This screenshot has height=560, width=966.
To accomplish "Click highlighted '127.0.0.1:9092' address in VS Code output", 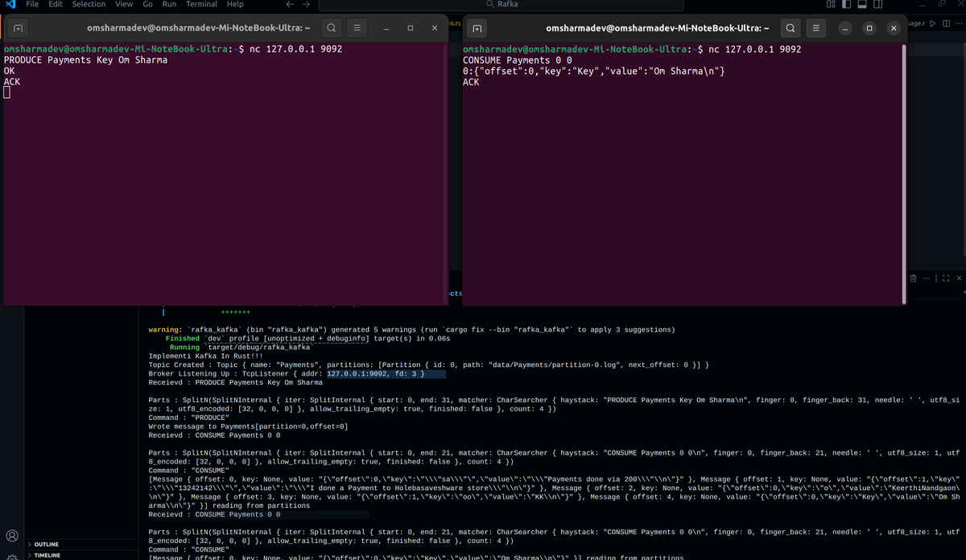I will pos(357,374).
